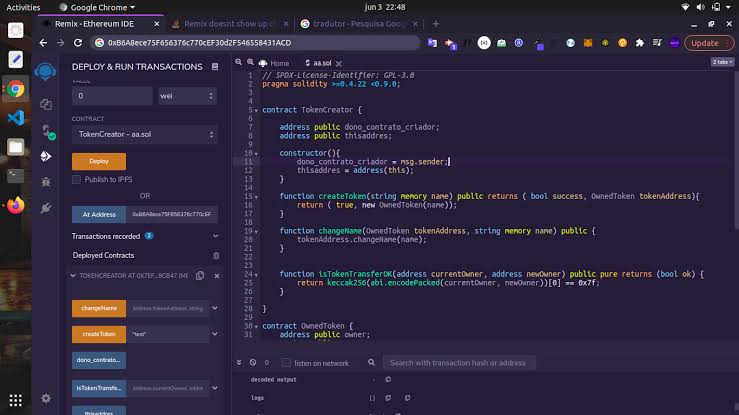Enable Publish to IPFS checkbox
The image size is (739, 415).
pos(76,179)
